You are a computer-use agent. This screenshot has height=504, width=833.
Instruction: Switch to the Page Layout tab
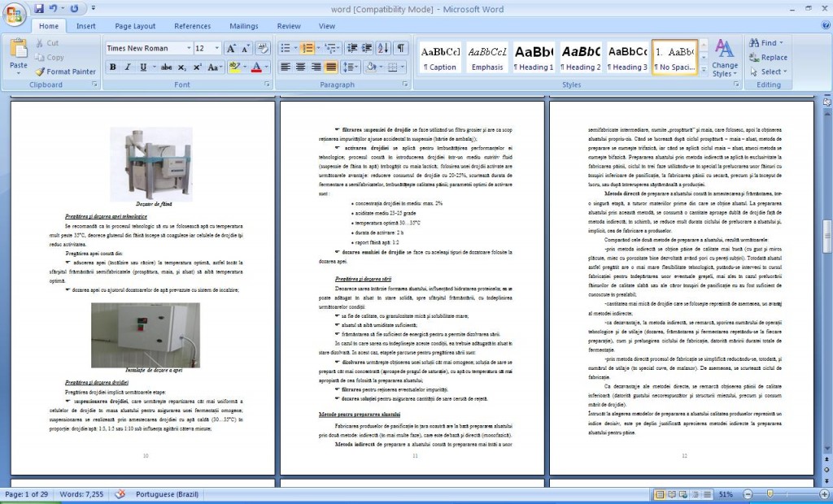coord(135,26)
